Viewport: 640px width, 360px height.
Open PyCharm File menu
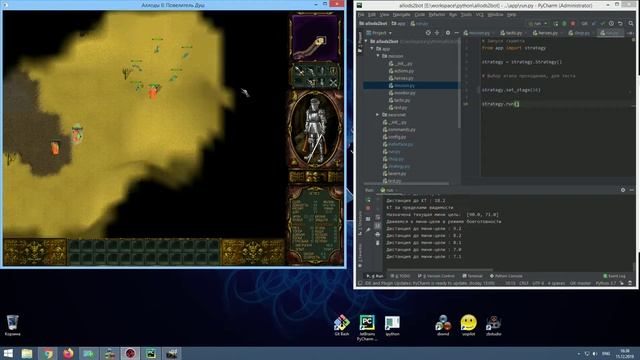[361, 15]
